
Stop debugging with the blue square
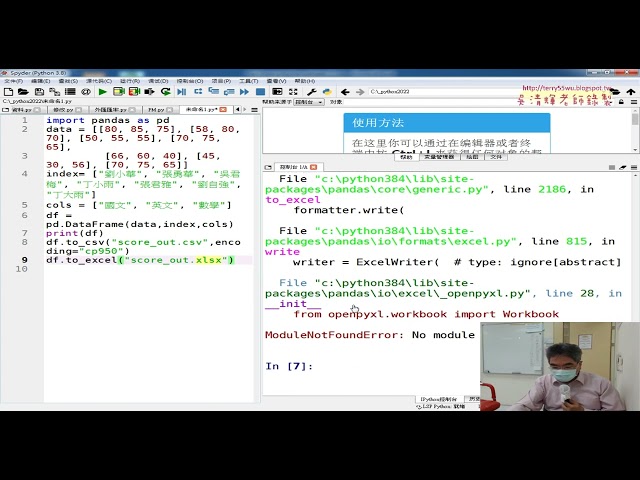[260, 92]
